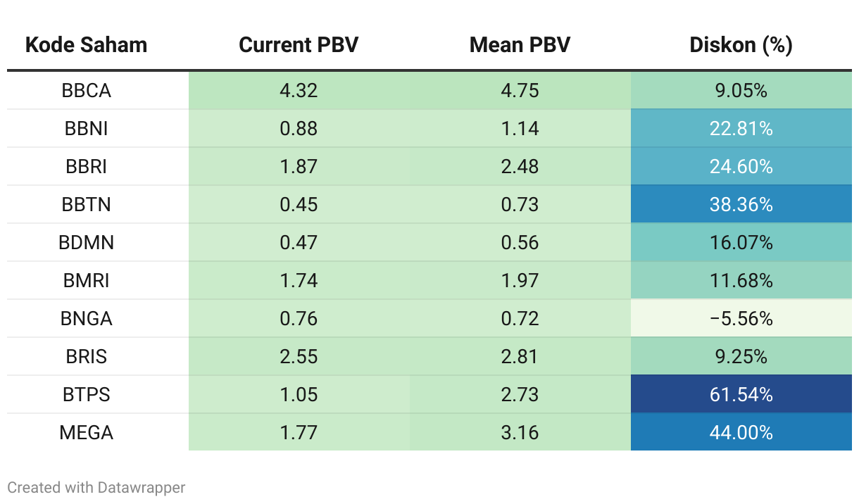Click the 24.60% discount cell
859x504 pixels.
tap(741, 166)
